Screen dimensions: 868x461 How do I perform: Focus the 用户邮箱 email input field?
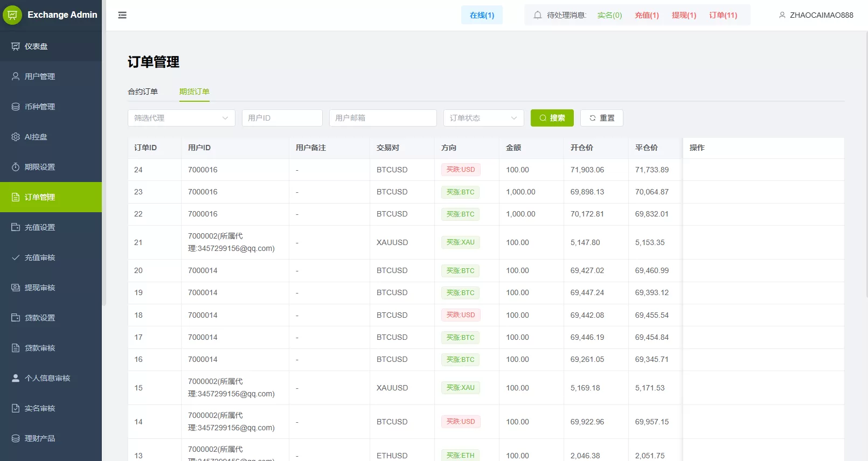click(383, 118)
